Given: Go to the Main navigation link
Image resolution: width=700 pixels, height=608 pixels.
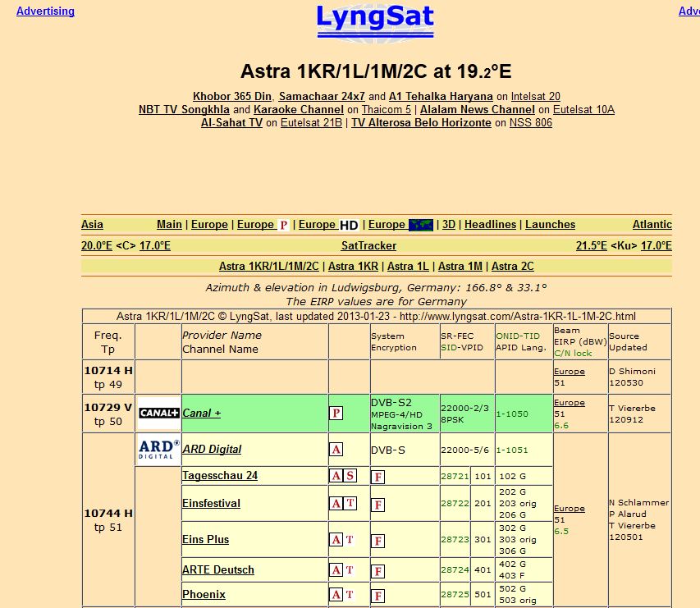Looking at the screenshot, I should (x=169, y=225).
